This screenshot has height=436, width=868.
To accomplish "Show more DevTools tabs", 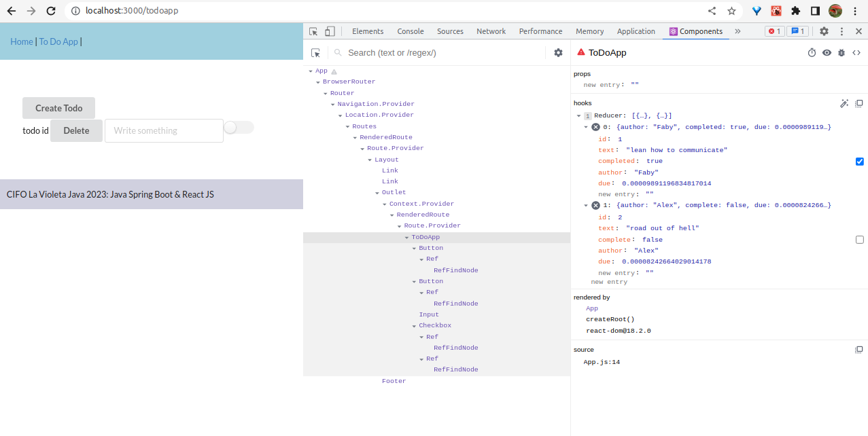I will click(x=737, y=31).
